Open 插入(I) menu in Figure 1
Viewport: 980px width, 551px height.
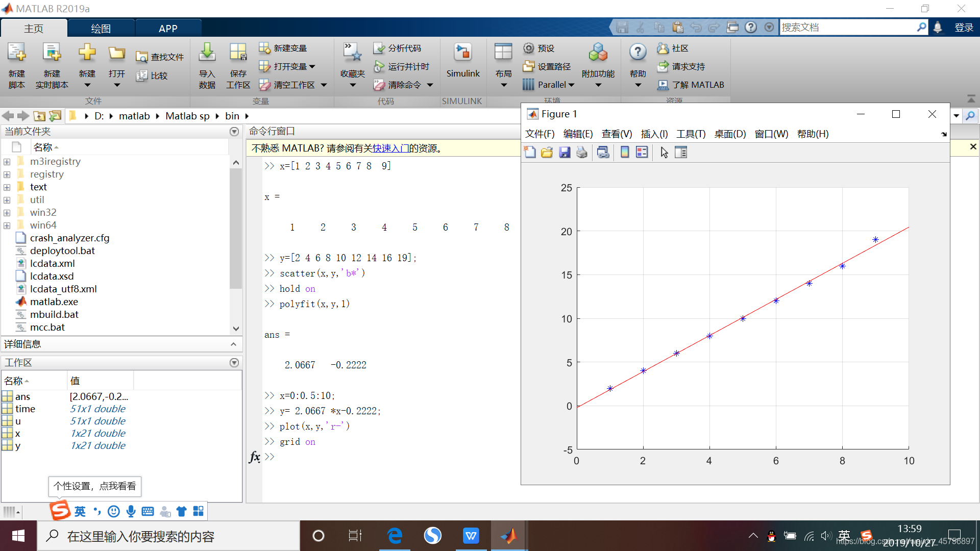pos(654,134)
